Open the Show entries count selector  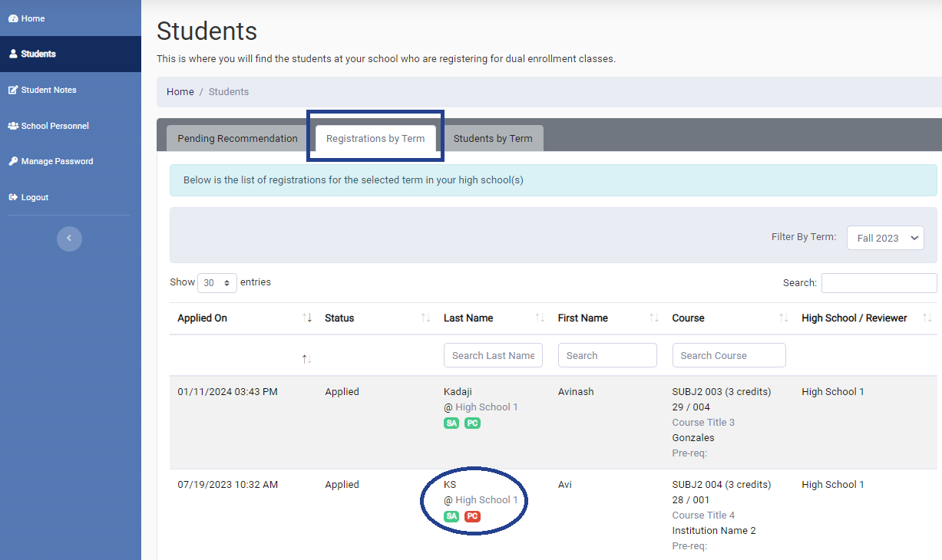pos(217,283)
